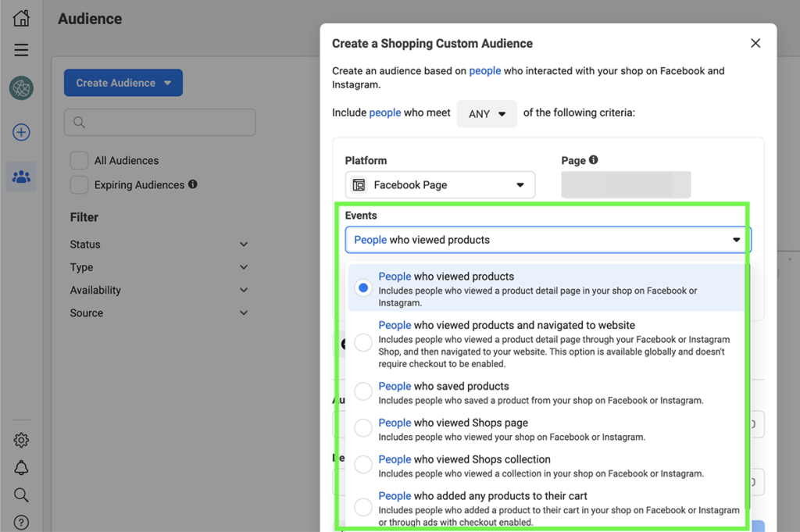Click the plus create icon in sidebar
The width and height of the screenshot is (800, 532).
click(21, 133)
